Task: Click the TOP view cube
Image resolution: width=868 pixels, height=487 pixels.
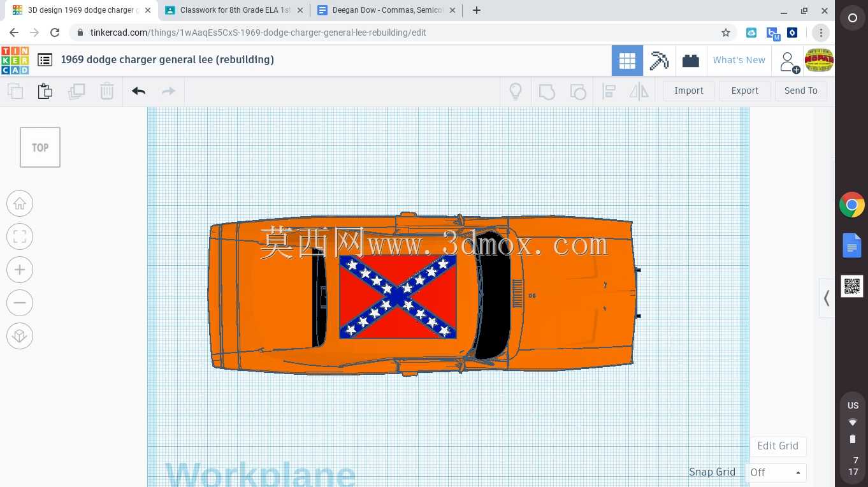Action: point(40,147)
